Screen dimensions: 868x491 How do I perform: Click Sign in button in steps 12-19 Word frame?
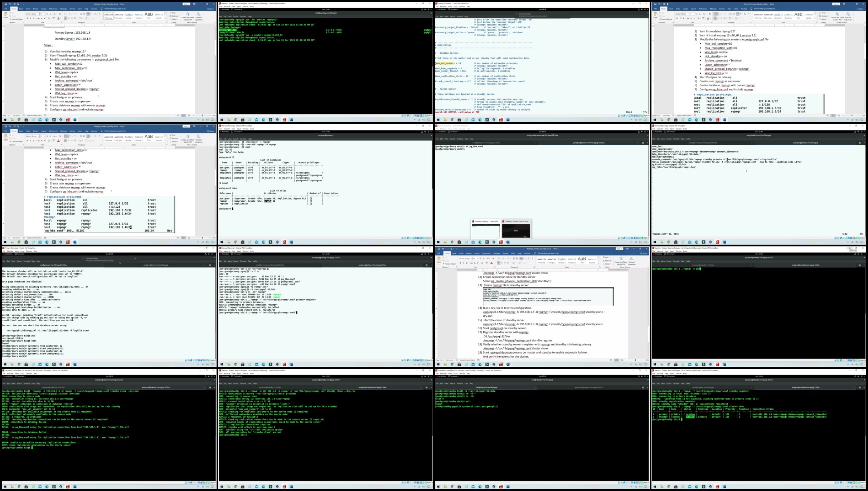620,249
